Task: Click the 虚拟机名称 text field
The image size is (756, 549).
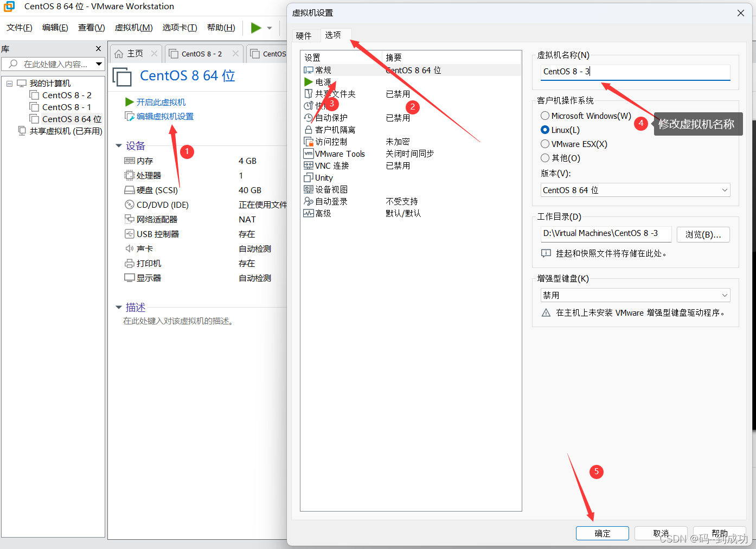Action: click(636, 72)
